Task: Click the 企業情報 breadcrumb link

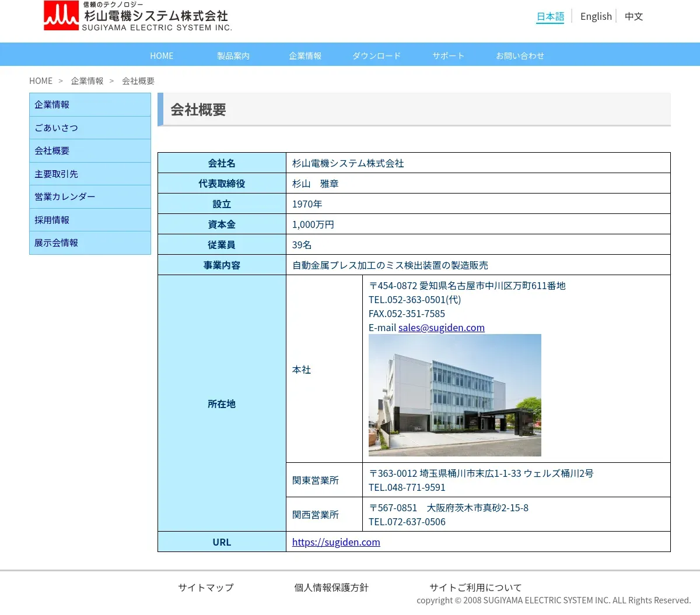Action: point(87,81)
